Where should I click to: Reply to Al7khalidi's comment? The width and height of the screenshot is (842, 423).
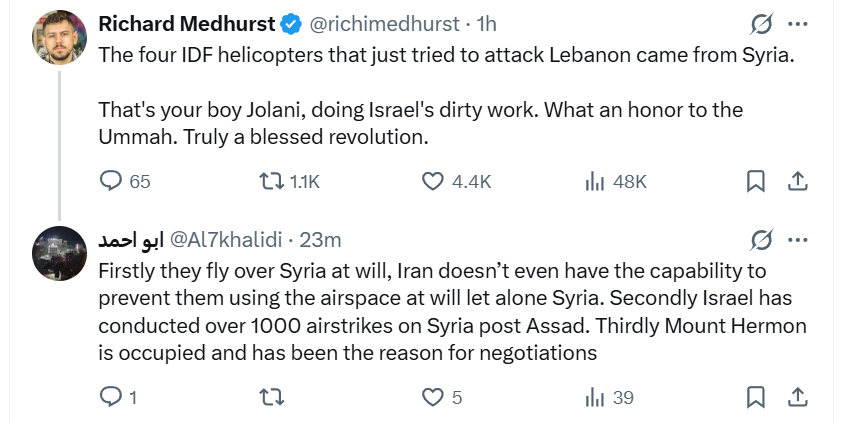(112, 397)
